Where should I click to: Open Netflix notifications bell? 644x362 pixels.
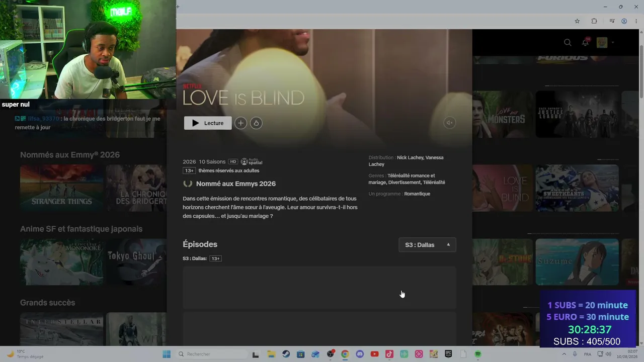(x=586, y=42)
